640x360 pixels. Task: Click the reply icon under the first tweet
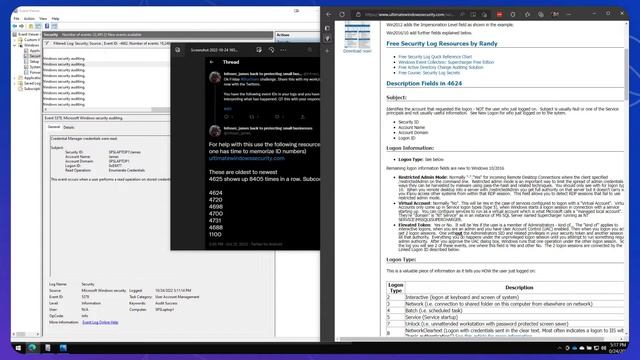227,117
